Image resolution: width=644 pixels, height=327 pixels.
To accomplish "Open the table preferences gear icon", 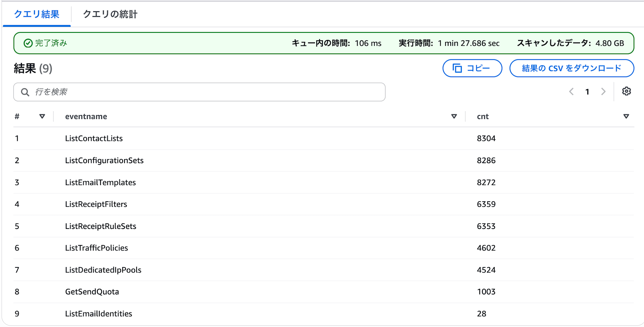I will coord(626,92).
